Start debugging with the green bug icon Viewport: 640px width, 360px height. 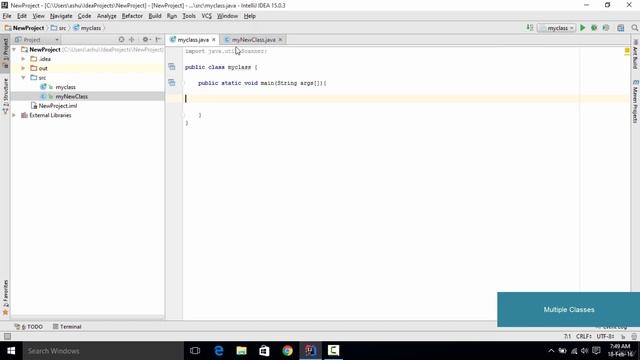click(594, 28)
